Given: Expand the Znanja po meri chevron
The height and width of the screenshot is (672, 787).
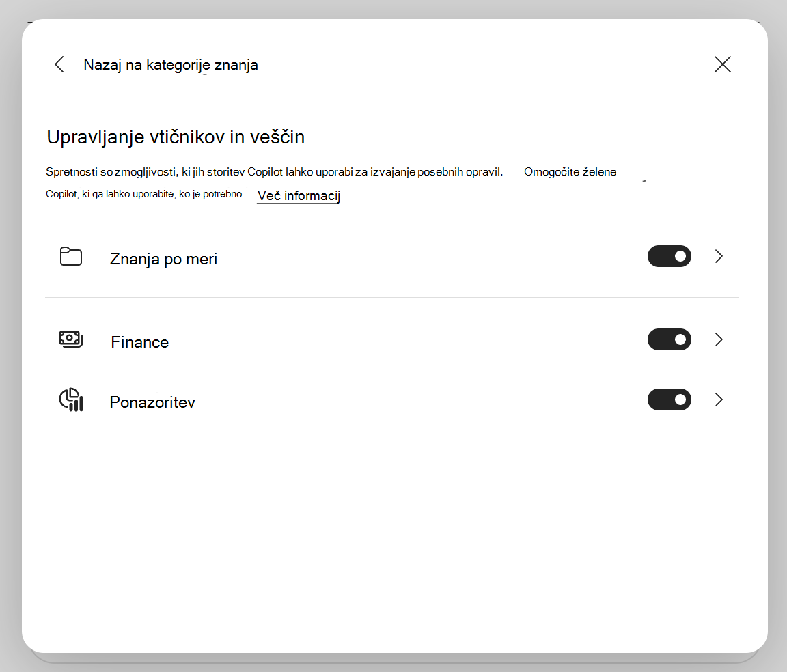Looking at the screenshot, I should tap(719, 257).
